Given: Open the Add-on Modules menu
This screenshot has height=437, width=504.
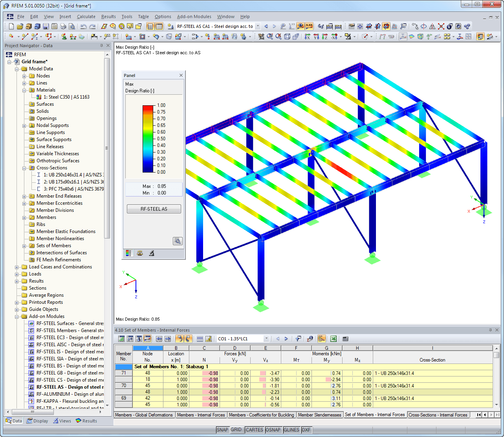Looking at the screenshot, I should [194, 17].
